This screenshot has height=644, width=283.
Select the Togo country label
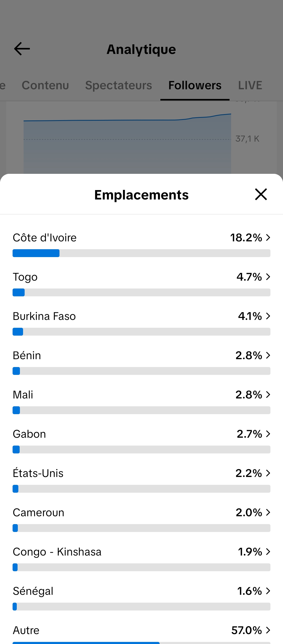(25, 277)
